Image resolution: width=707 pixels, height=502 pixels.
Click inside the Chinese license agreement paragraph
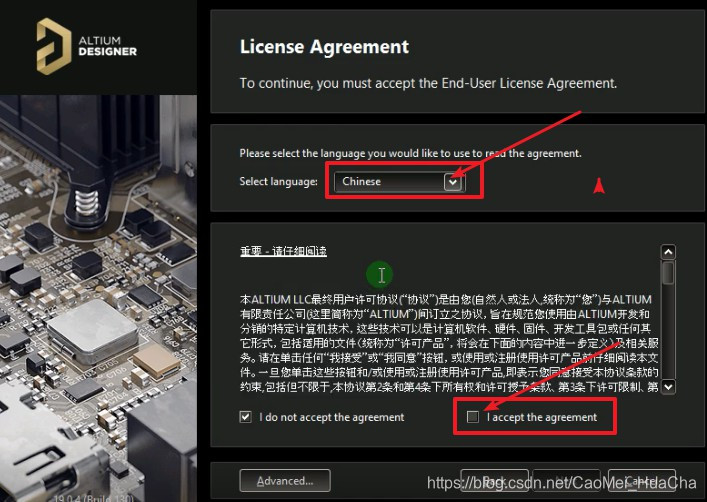[x=449, y=343]
